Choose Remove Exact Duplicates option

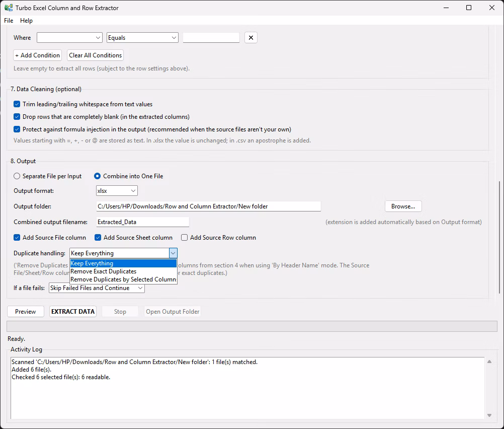[x=123, y=271]
